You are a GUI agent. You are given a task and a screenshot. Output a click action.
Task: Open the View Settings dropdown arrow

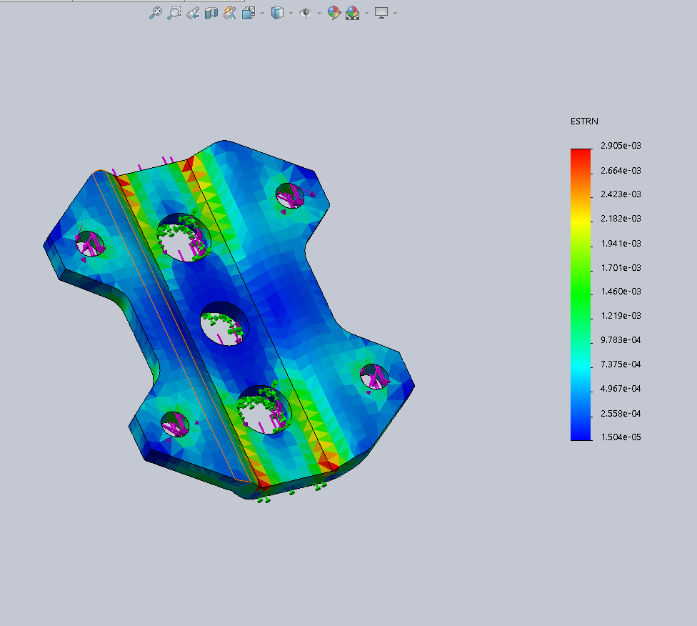(x=395, y=13)
